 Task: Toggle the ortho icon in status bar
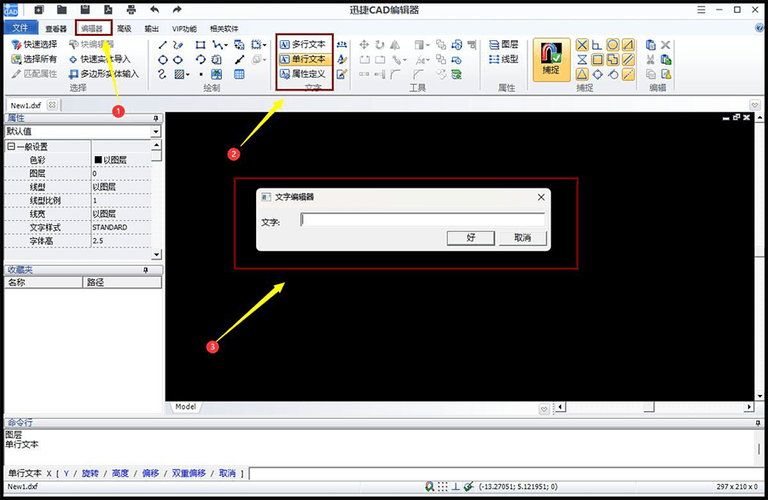tap(456, 486)
